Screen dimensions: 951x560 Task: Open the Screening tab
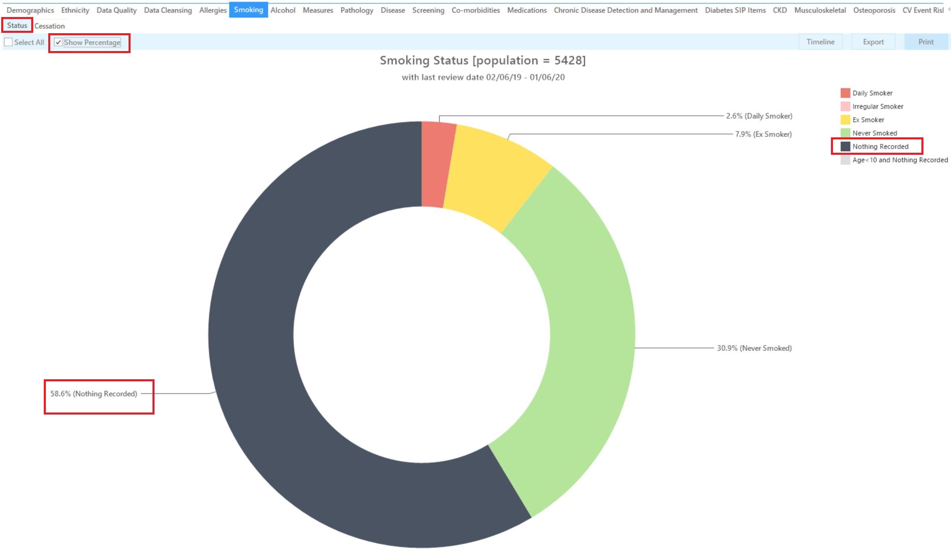(428, 10)
